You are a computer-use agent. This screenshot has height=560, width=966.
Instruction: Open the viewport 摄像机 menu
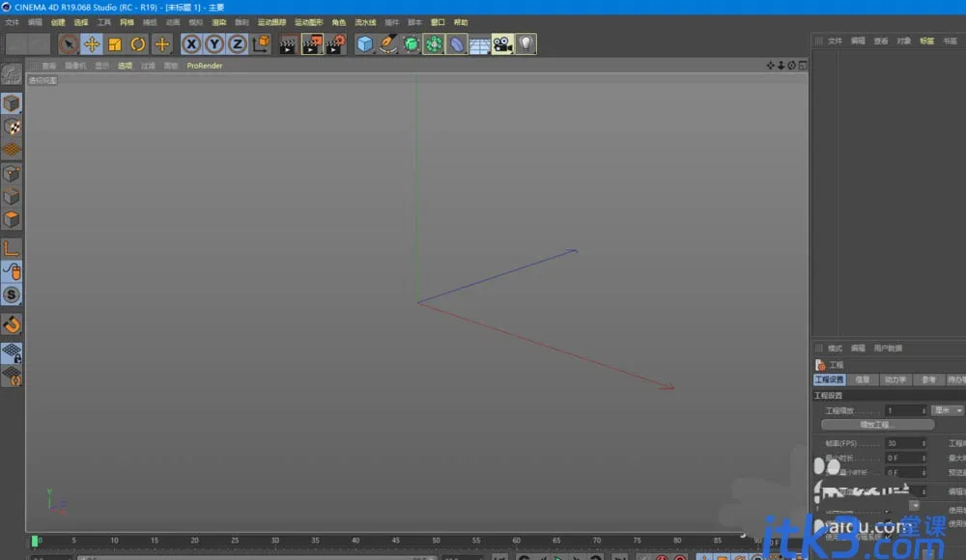point(75,66)
